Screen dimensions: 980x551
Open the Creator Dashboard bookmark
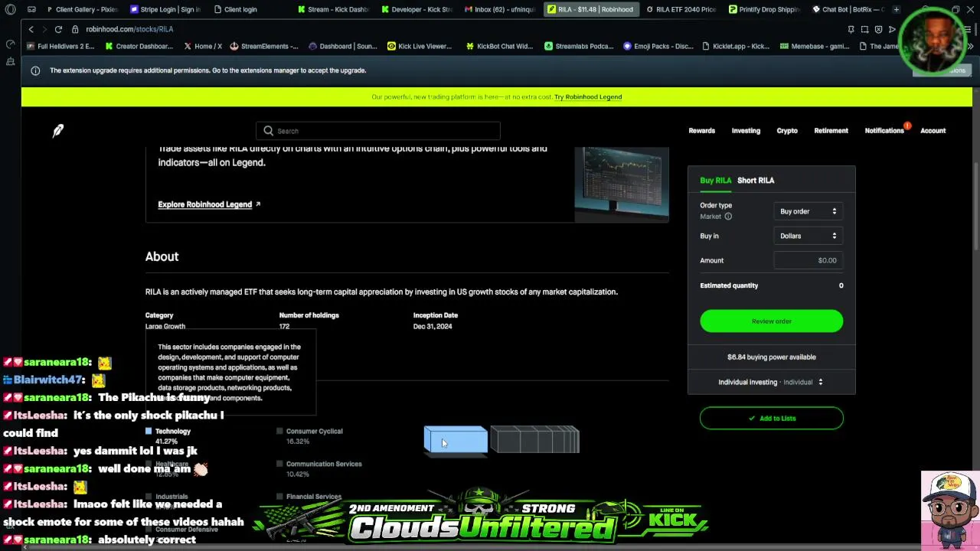pos(139,46)
